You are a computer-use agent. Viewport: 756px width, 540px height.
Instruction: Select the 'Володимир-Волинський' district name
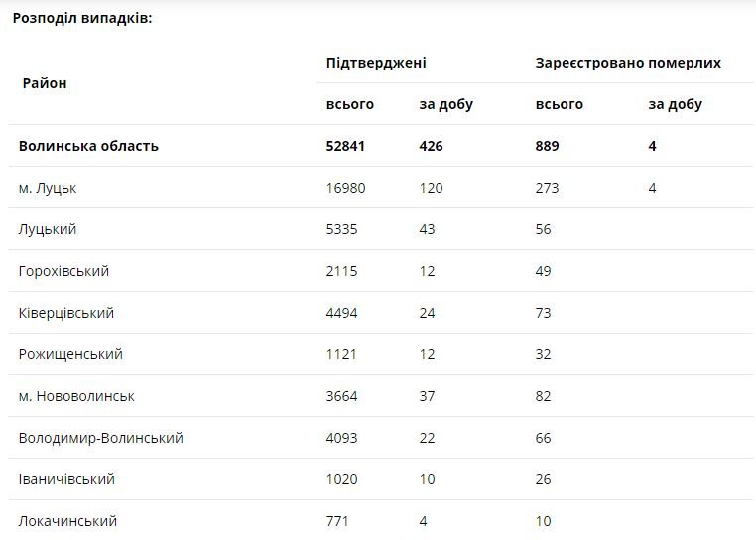[x=100, y=438]
